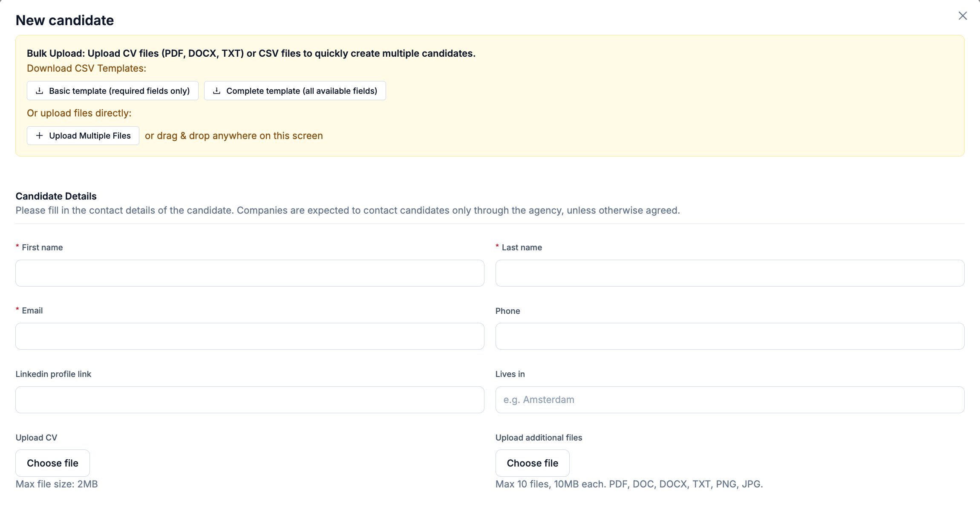Viewport: 980px width, 516px height.
Task: Choose file under Upload CV
Action: (x=53, y=463)
